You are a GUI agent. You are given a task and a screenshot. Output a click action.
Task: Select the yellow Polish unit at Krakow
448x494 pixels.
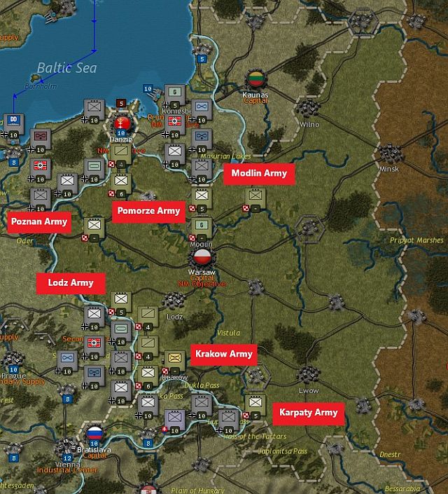(x=175, y=361)
